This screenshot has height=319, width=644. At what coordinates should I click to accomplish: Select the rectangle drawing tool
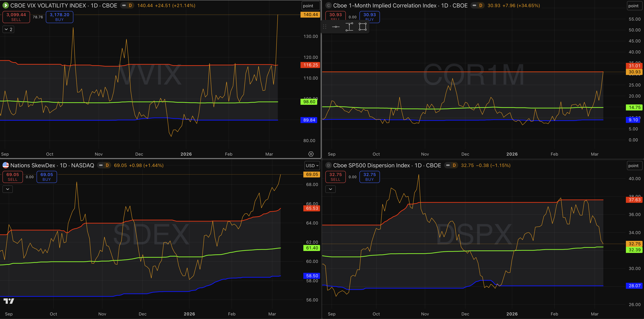pos(362,27)
